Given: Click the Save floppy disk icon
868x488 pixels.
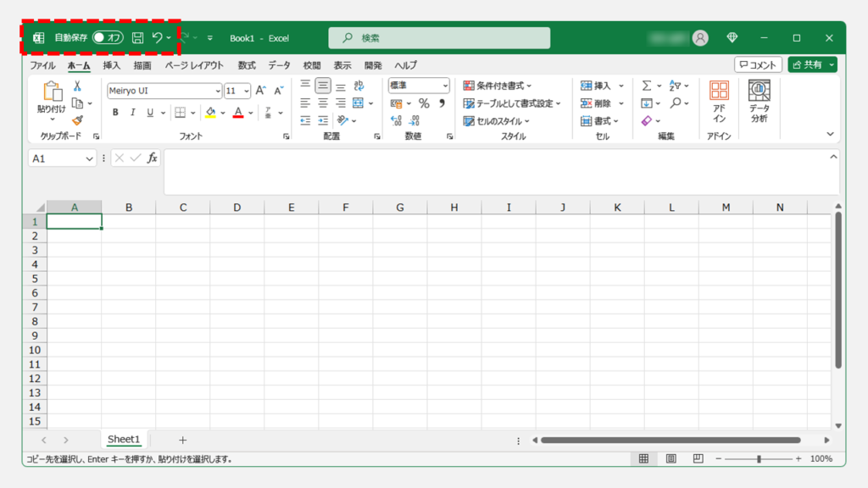Looking at the screenshot, I should coord(137,38).
